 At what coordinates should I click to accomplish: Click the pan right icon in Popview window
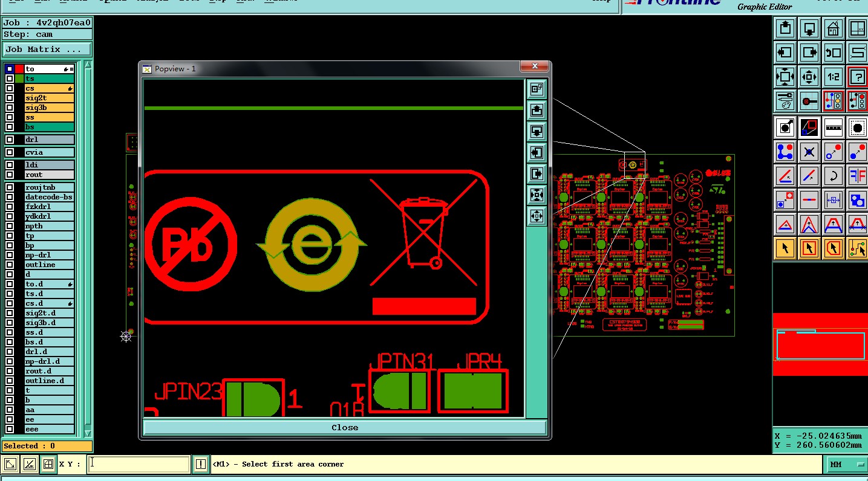[537, 174]
